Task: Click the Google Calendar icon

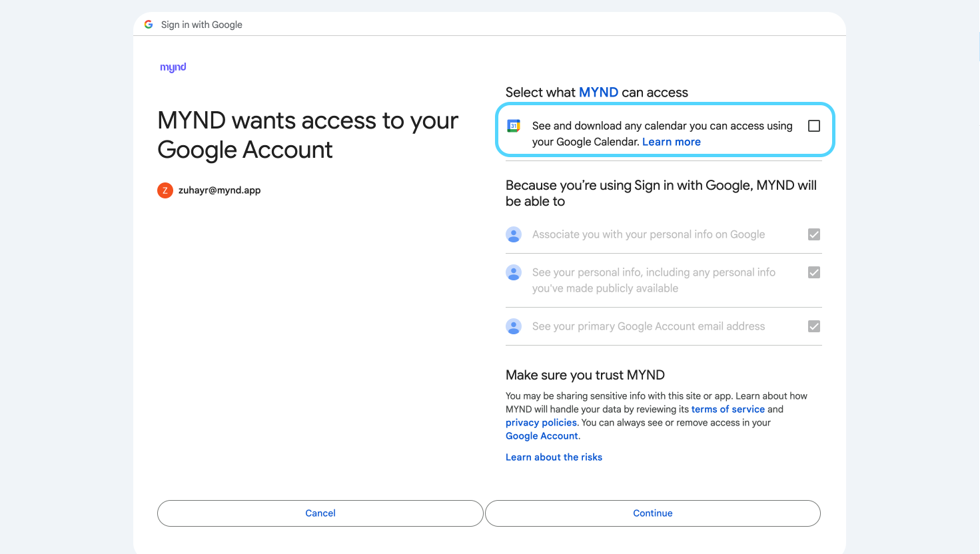Action: point(514,126)
